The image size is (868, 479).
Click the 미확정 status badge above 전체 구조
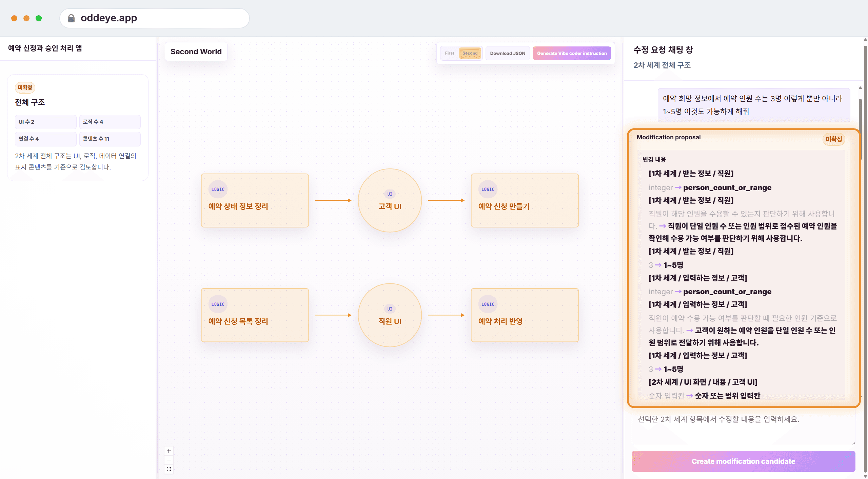pos(25,87)
